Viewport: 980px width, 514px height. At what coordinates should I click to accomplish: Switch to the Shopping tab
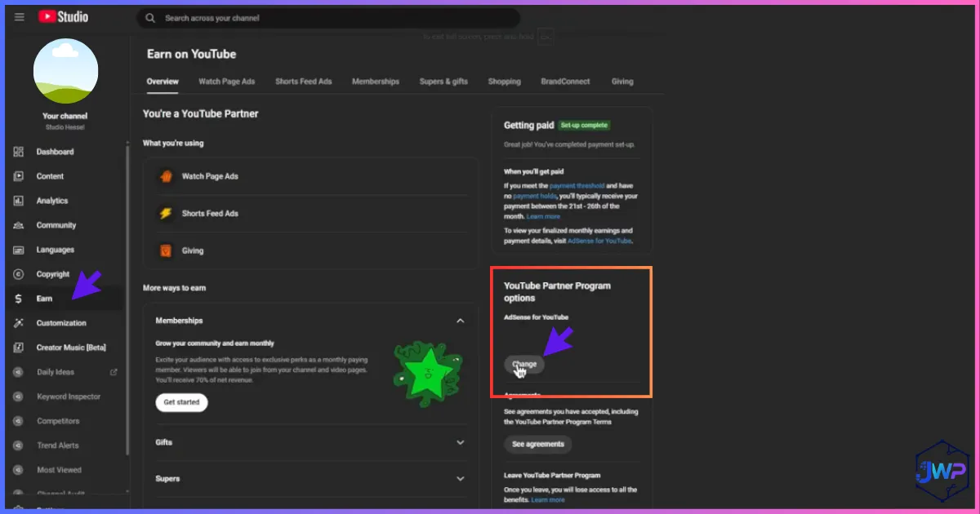tap(505, 82)
